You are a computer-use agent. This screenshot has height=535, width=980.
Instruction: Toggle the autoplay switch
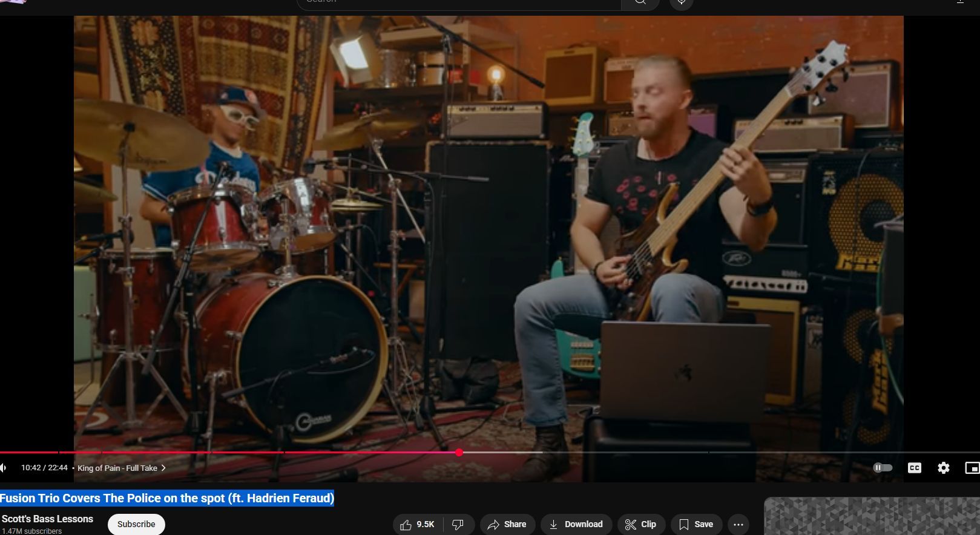(x=883, y=468)
